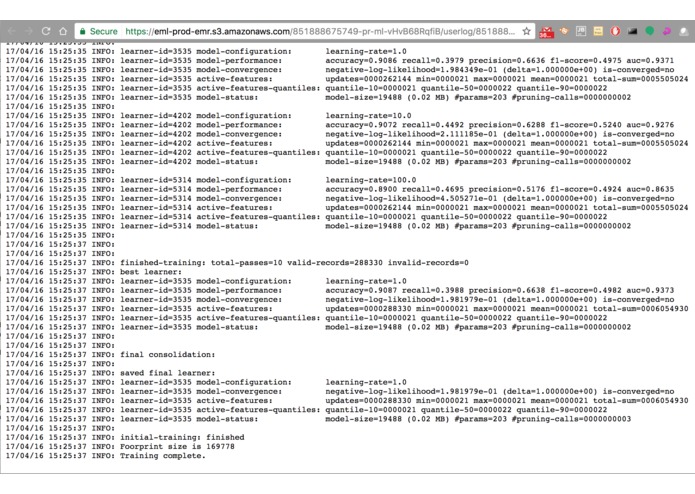
Task: Click '#pruning-calls=0000000003' in saved final learner
Action: tap(571, 419)
